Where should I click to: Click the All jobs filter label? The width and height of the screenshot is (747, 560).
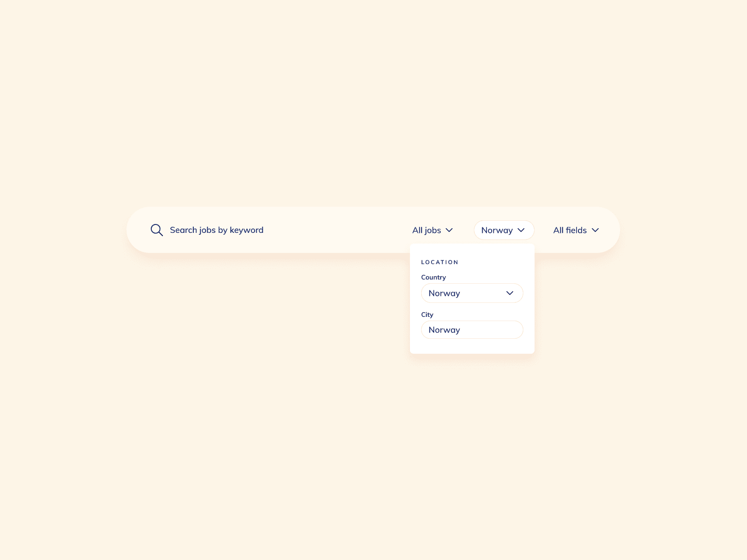426,230
